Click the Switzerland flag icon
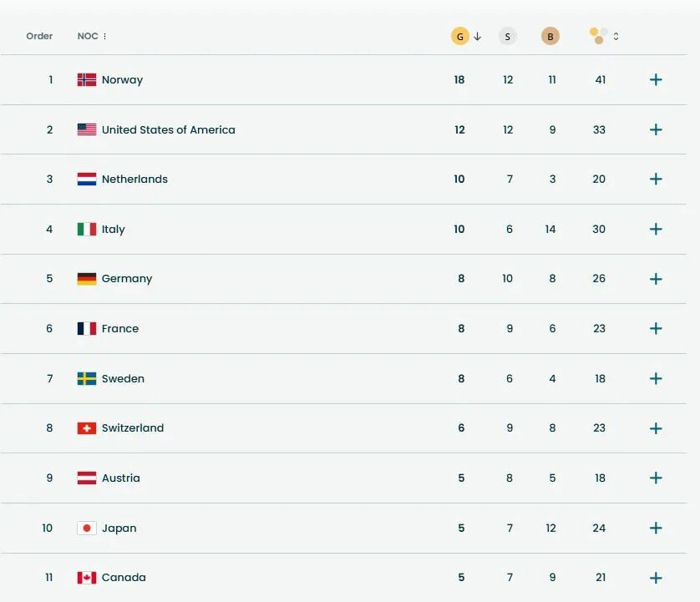Viewport: 700px width, 602px height. click(x=87, y=428)
